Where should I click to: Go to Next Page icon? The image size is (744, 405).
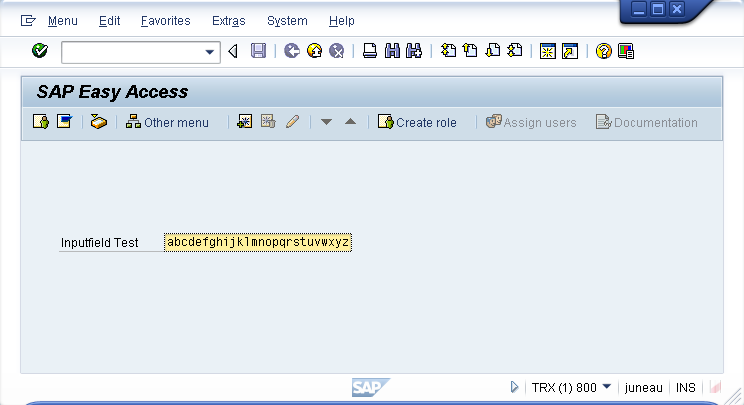(493, 51)
